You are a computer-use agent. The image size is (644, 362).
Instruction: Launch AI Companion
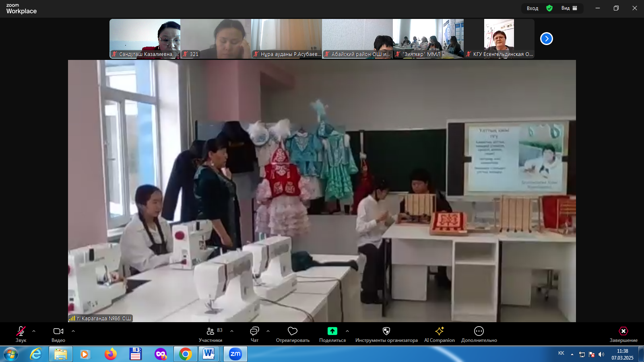(439, 331)
